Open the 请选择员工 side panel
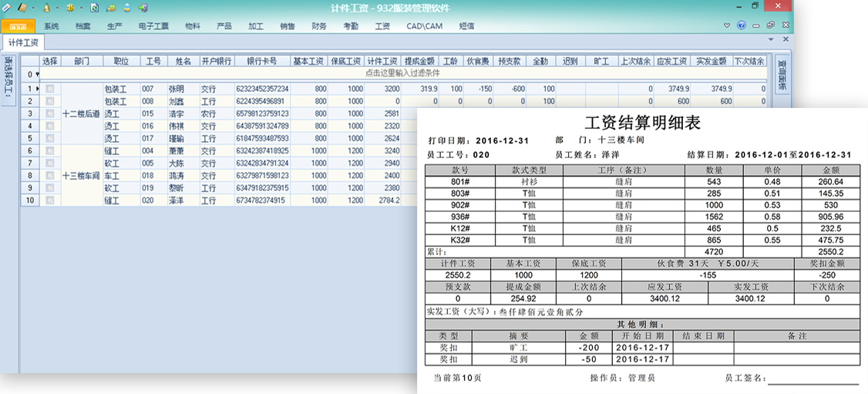Viewport: 868px width, 394px height. [8, 79]
